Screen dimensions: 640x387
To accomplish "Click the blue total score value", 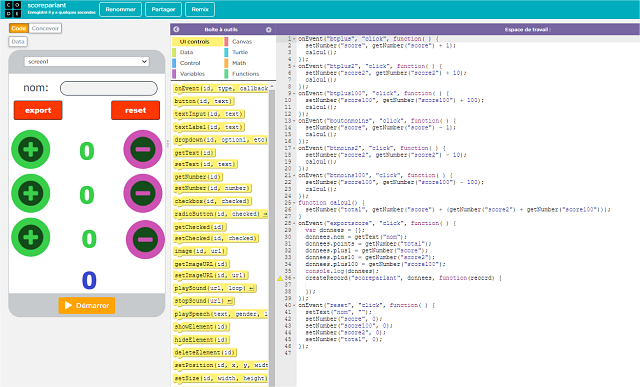I will 89,280.
